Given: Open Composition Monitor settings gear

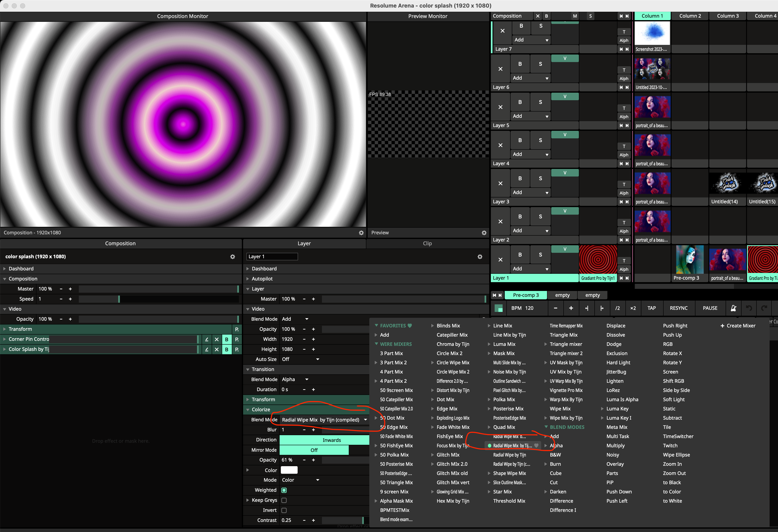Looking at the screenshot, I should [x=361, y=233].
